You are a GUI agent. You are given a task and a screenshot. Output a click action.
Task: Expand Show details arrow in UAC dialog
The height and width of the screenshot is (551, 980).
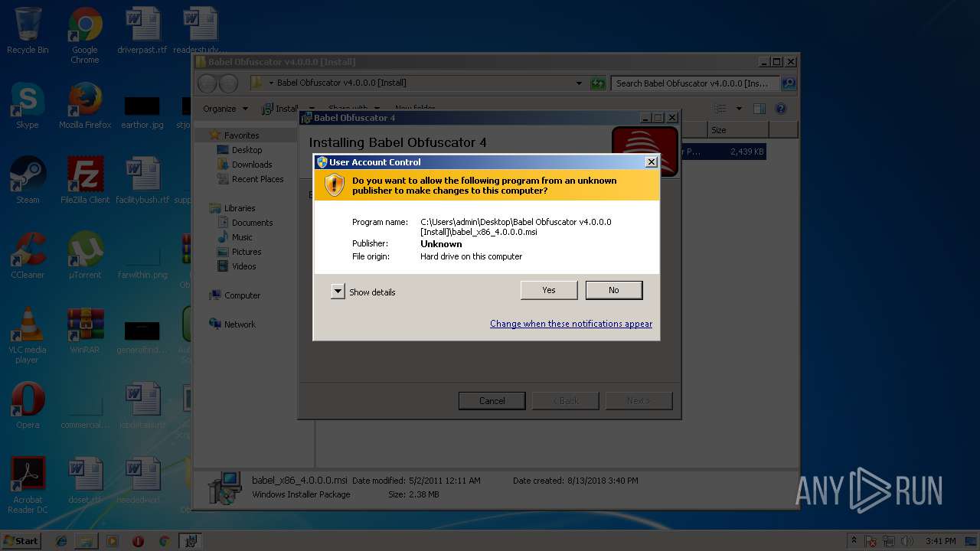[x=338, y=292]
